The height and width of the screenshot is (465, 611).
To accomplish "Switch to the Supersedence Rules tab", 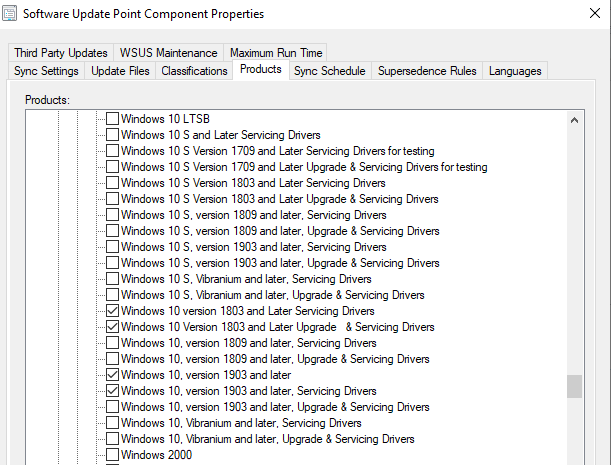I will [x=427, y=71].
